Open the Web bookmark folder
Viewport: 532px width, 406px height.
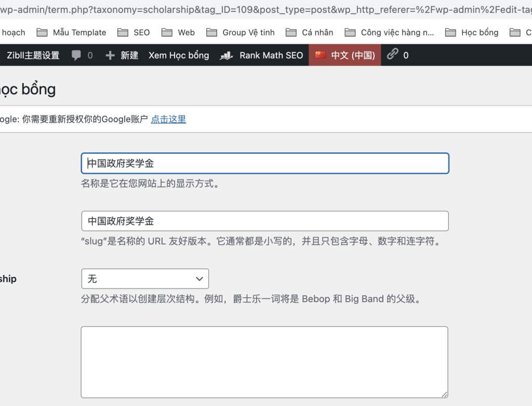[x=178, y=33]
